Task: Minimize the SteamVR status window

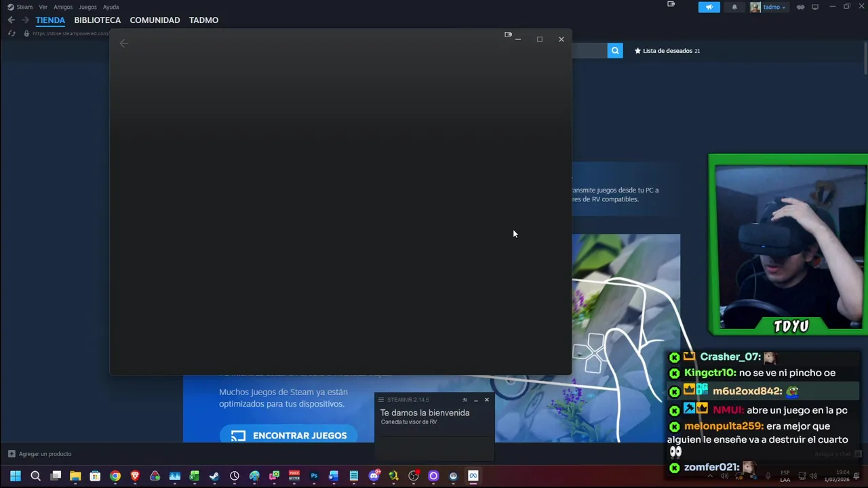Action: pyautogui.click(x=475, y=400)
